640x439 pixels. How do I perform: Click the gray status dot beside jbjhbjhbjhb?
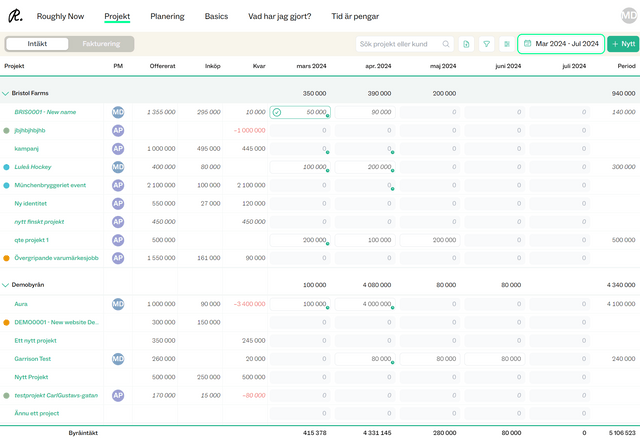coord(6,131)
